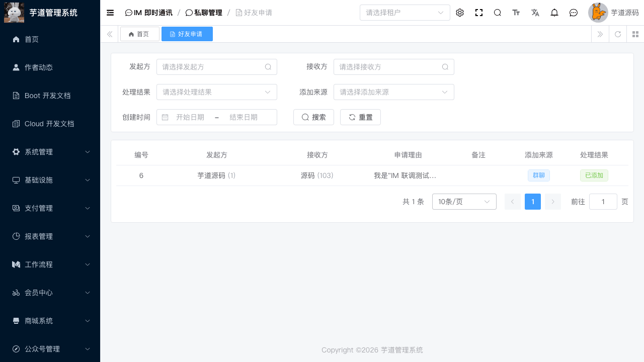Open the 请选择租户 tenant dropdown
The image size is (644, 362).
click(x=405, y=13)
